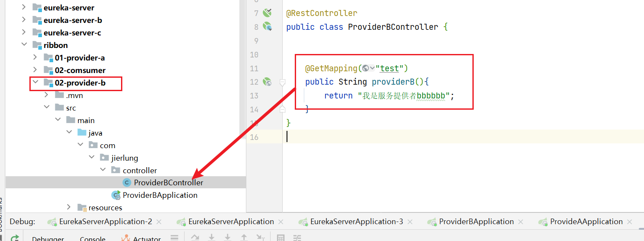The image size is (644, 241).
Task: Switch to EurekaServerApplication-3 debug tab
Action: (357, 222)
